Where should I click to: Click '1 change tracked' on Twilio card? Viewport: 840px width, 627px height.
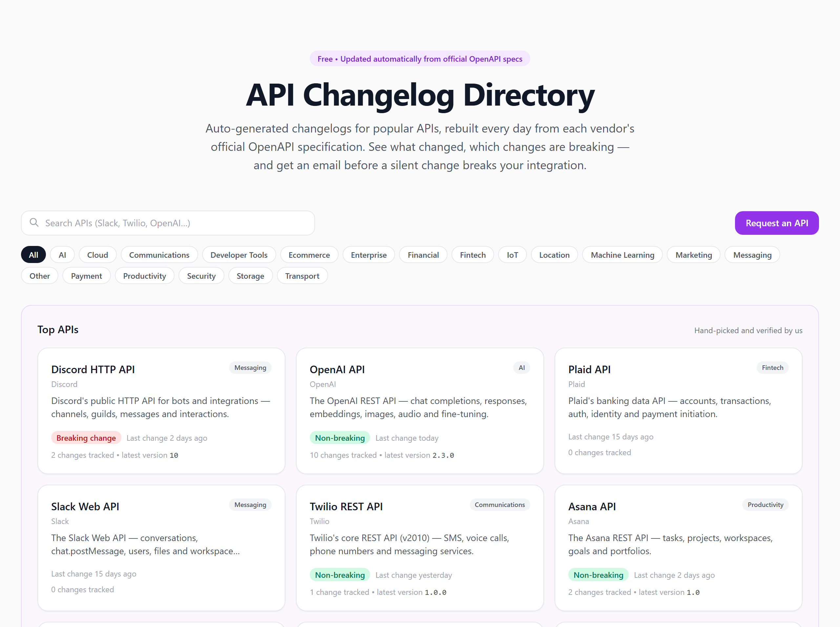340,592
